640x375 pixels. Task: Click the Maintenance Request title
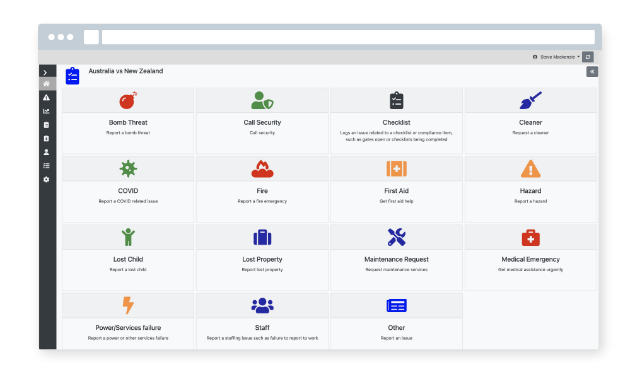[396, 260]
